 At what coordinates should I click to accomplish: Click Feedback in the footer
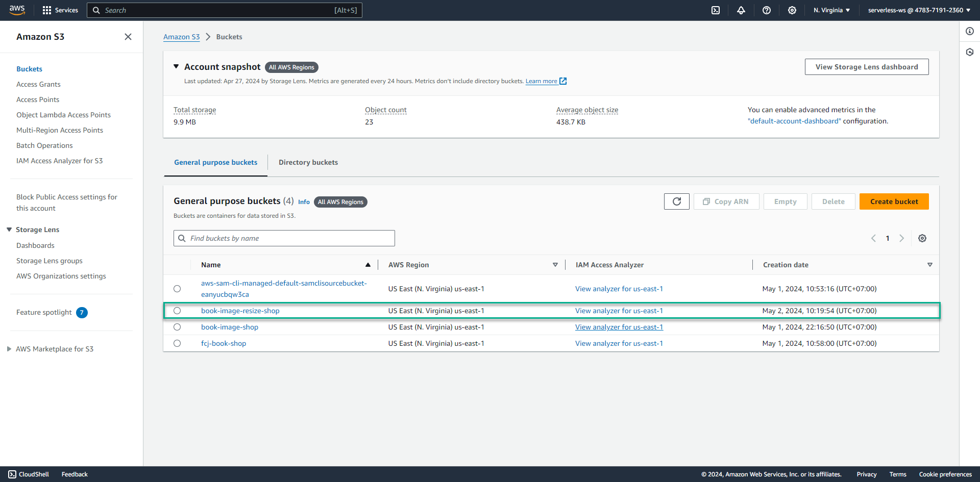[75, 474]
